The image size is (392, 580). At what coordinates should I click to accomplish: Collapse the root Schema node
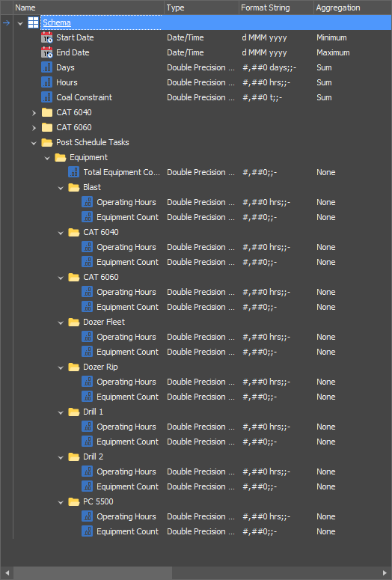pyautogui.click(x=20, y=23)
